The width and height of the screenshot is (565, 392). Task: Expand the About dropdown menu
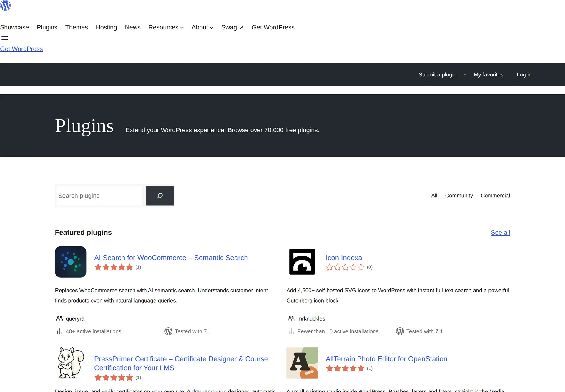tap(202, 27)
